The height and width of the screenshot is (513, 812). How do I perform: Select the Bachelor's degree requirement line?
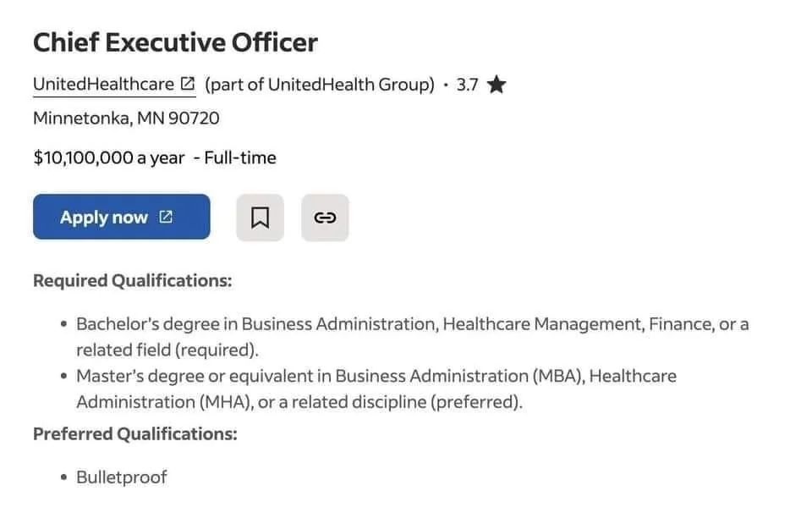point(412,323)
